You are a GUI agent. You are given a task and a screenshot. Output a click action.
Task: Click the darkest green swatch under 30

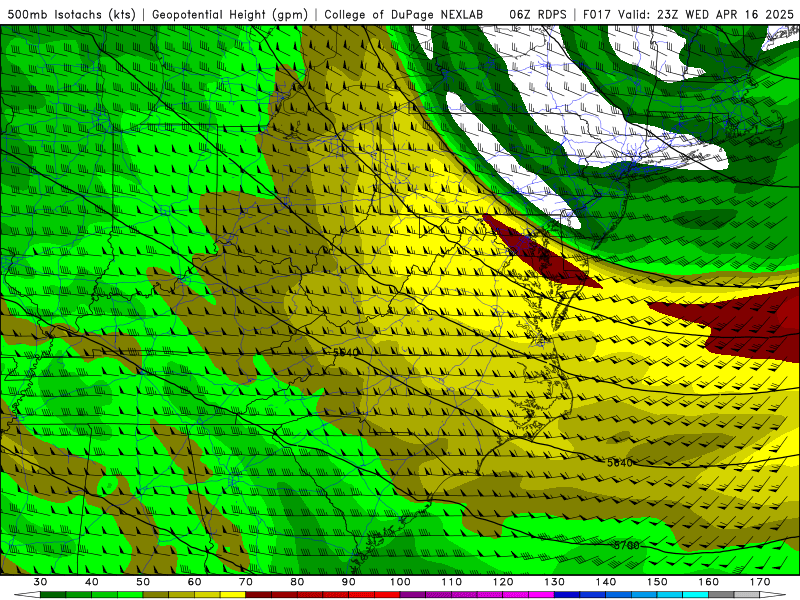click(53, 595)
